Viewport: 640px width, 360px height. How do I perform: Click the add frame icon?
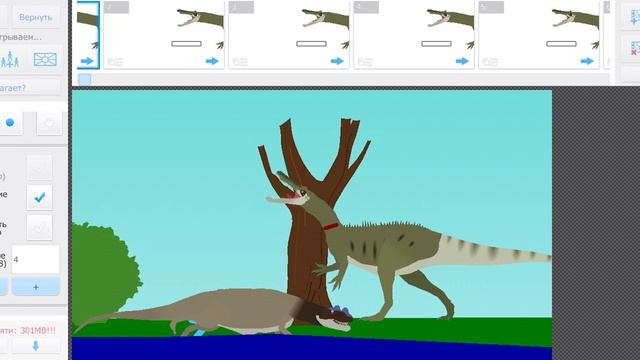(x=633, y=16)
